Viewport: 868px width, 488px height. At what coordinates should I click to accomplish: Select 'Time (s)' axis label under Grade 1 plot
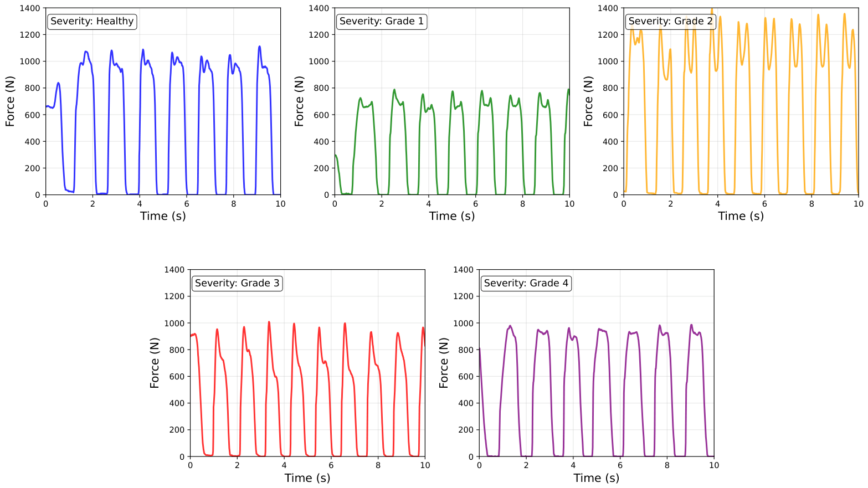pyautogui.click(x=452, y=216)
